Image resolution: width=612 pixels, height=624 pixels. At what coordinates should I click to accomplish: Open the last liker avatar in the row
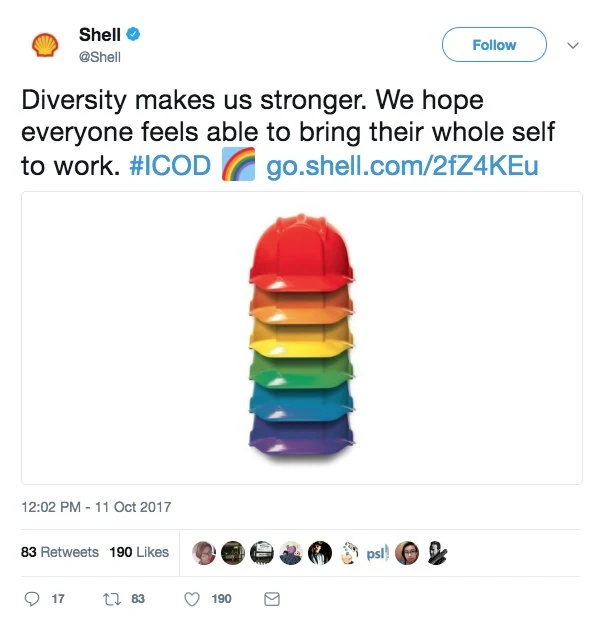pos(437,553)
